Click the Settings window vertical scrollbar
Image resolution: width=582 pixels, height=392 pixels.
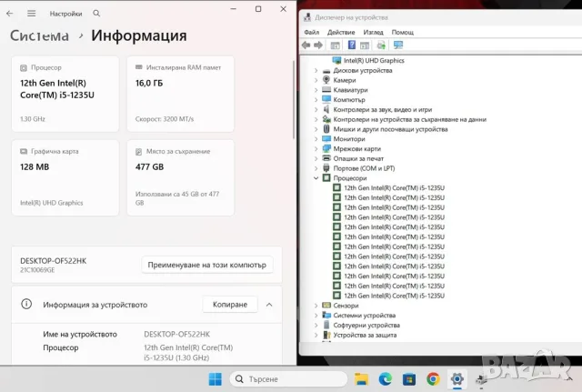[294, 100]
